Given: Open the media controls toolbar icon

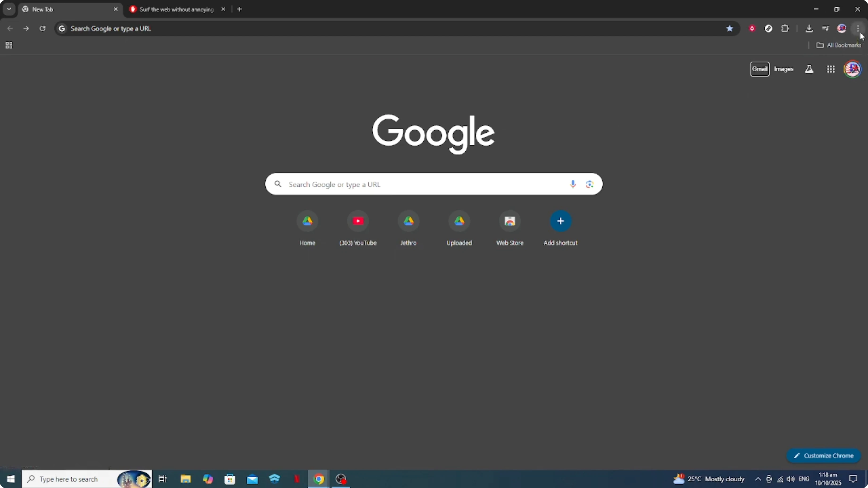Looking at the screenshot, I should pyautogui.click(x=825, y=29).
